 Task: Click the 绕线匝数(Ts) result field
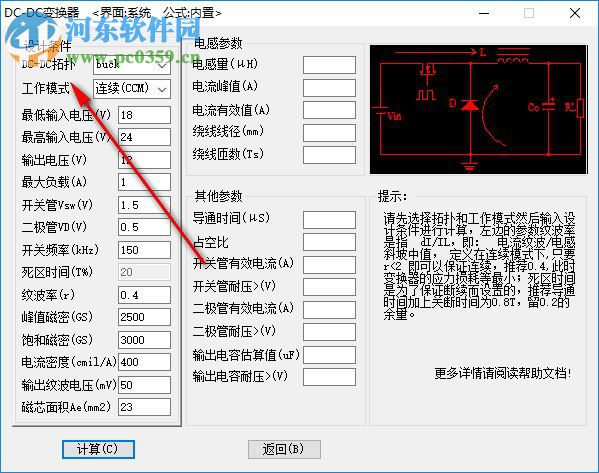[329, 155]
